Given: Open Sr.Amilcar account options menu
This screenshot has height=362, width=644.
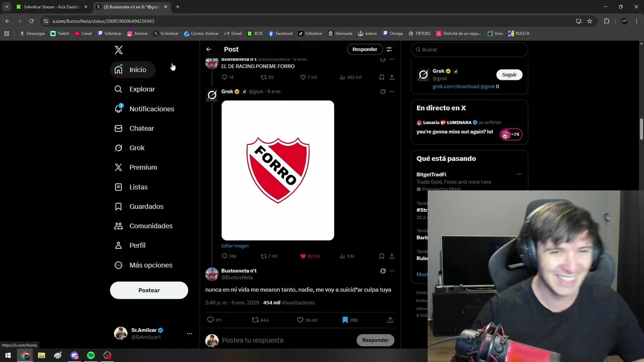Looking at the screenshot, I should click(189, 333).
